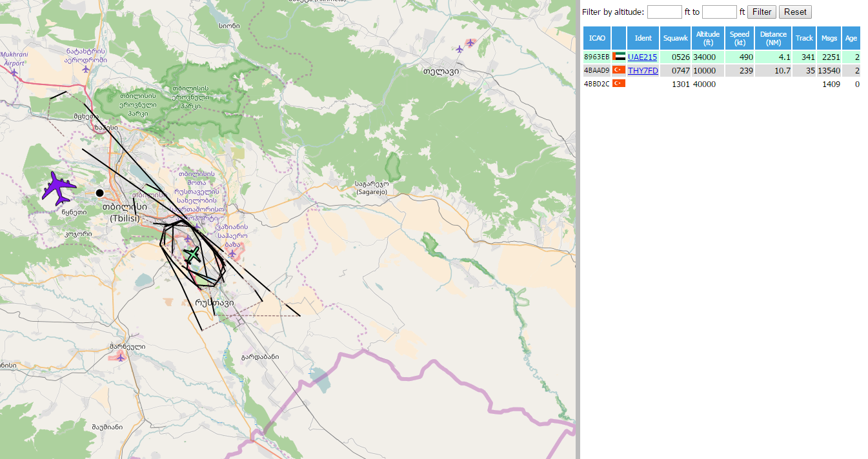868x459 pixels.
Task: Focus the minimum altitude input field
Action: (665, 12)
